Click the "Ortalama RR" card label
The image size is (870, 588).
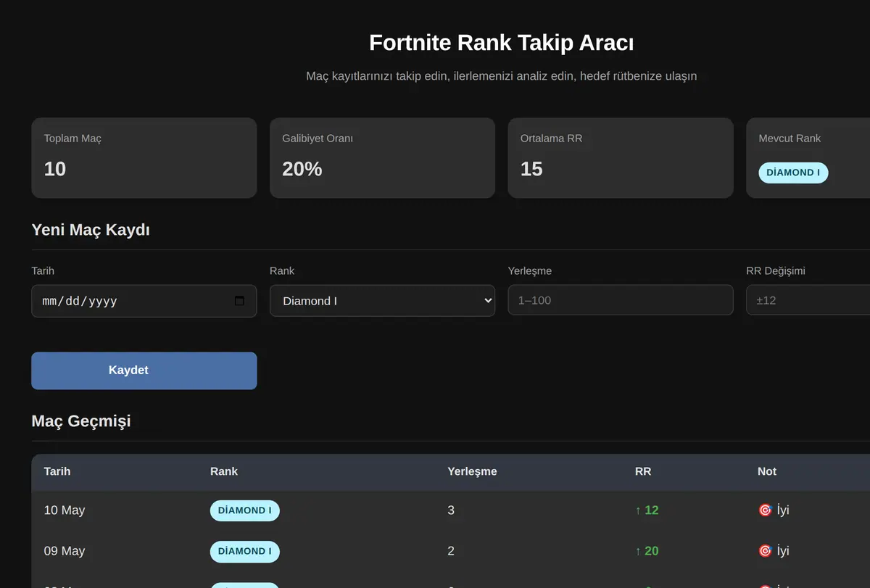click(551, 138)
